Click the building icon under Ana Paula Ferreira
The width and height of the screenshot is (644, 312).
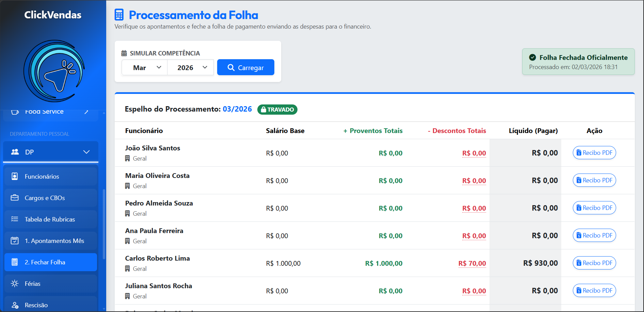point(128,241)
